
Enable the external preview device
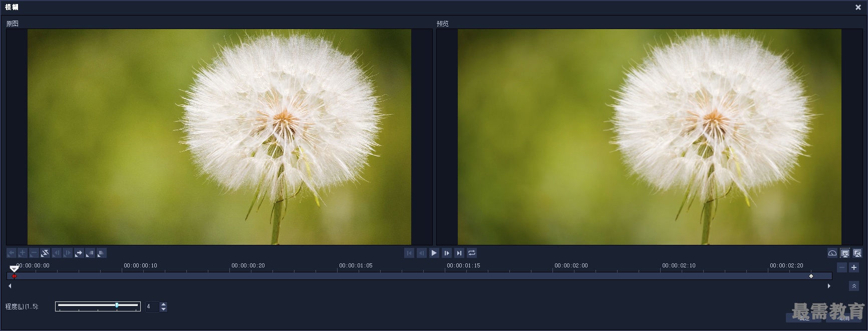tap(845, 253)
